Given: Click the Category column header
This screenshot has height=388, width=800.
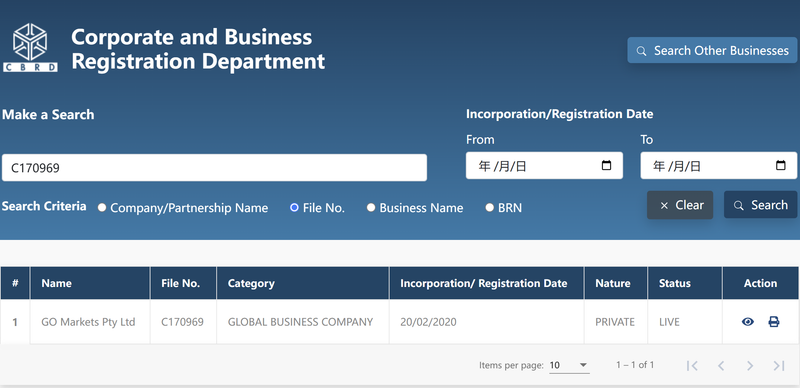Looking at the screenshot, I should click(303, 283).
